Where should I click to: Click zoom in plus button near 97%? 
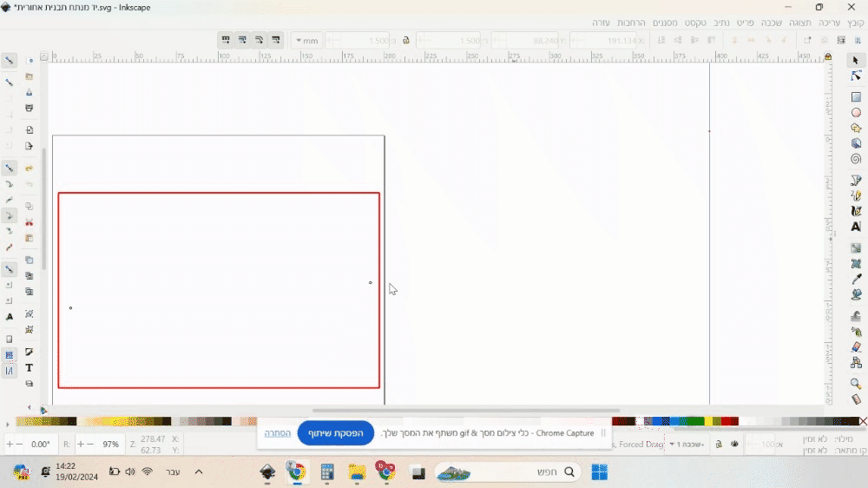(x=80, y=445)
